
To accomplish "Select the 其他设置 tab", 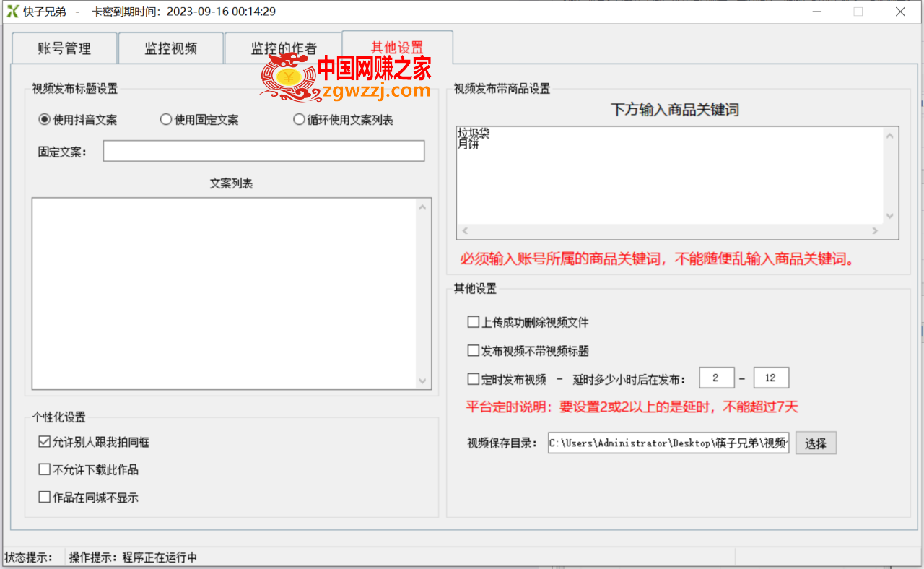I will [397, 47].
